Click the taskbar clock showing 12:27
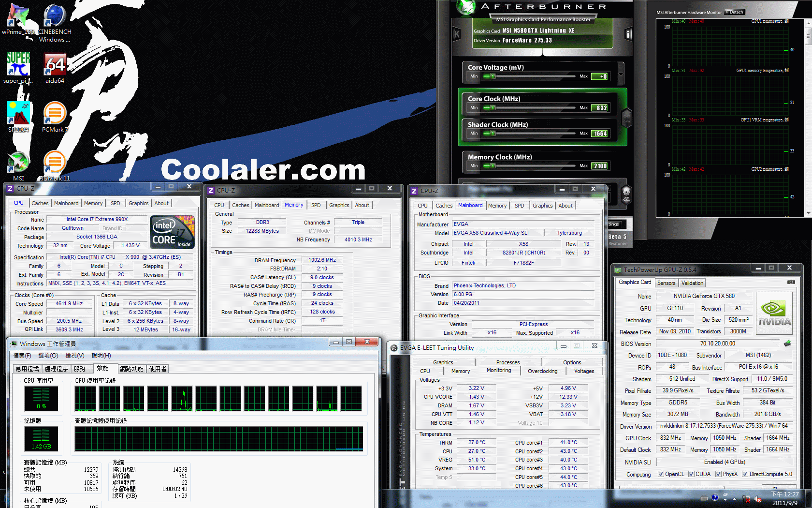Viewport: 812px width, 508px height. 784,499
